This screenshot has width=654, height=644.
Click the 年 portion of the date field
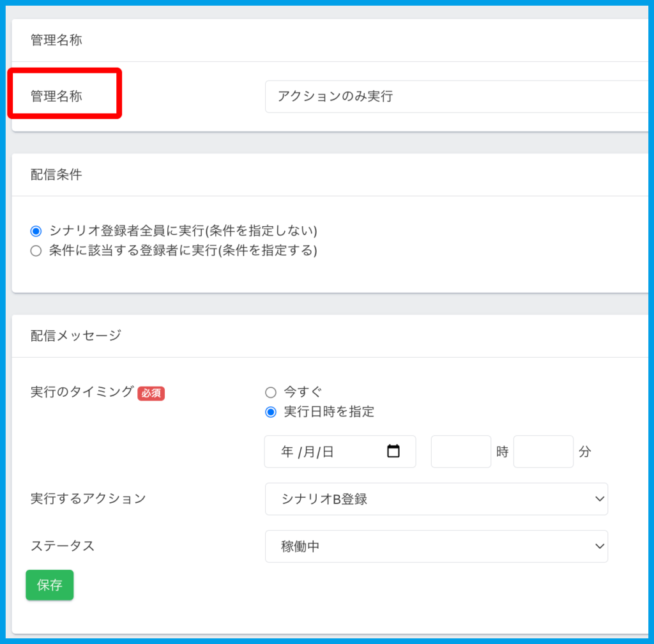pyautogui.click(x=287, y=452)
